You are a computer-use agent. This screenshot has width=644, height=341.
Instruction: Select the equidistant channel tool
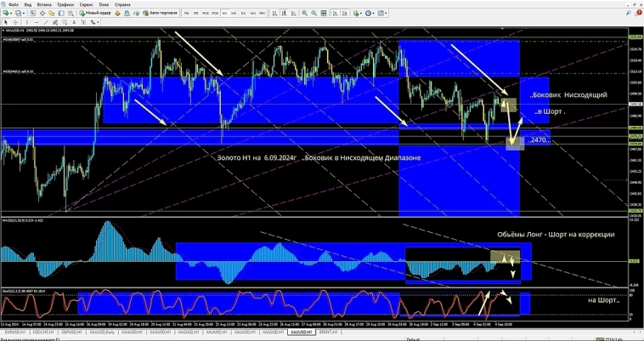(55, 22)
